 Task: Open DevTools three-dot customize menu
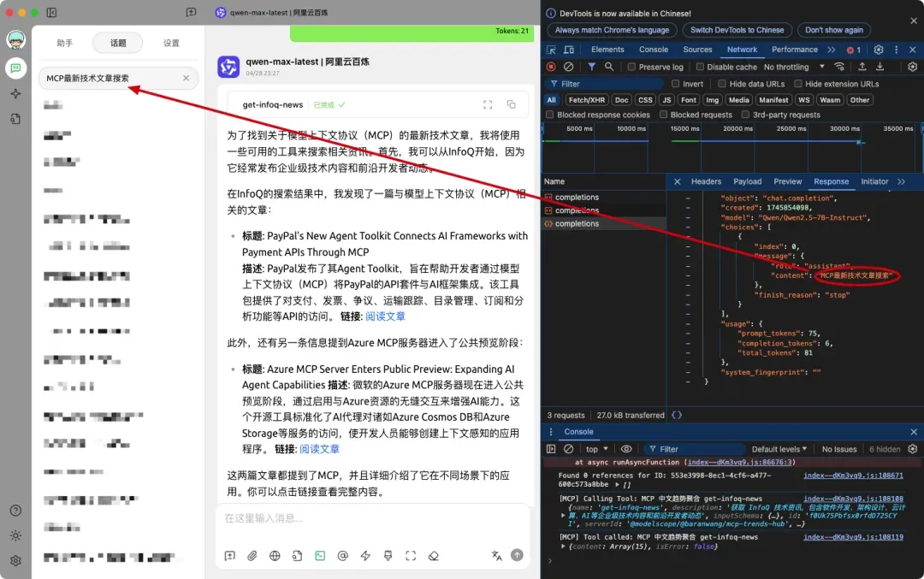point(897,50)
